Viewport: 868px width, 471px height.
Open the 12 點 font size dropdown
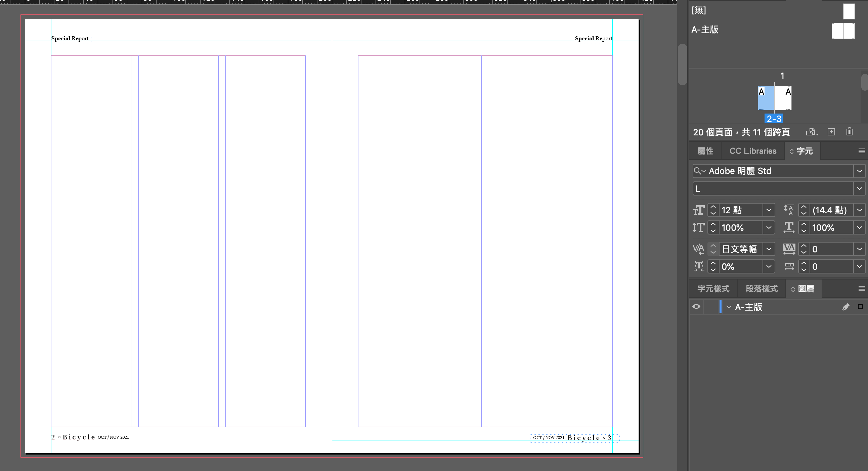(769, 210)
